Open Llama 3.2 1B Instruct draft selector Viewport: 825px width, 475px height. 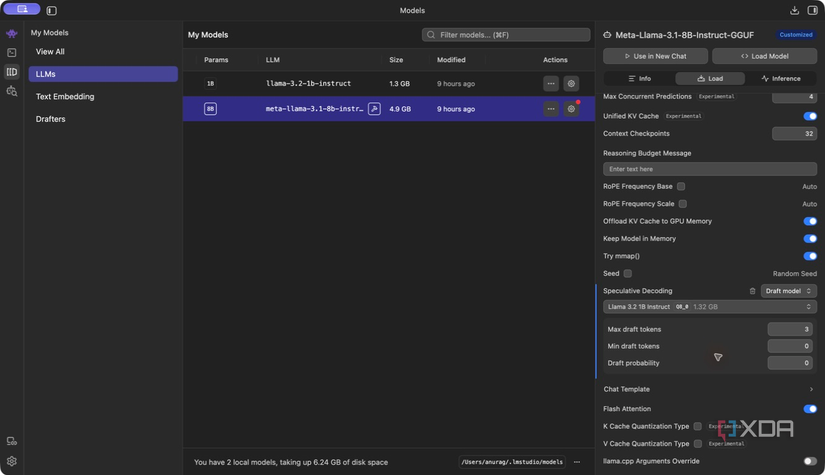[x=710, y=307]
